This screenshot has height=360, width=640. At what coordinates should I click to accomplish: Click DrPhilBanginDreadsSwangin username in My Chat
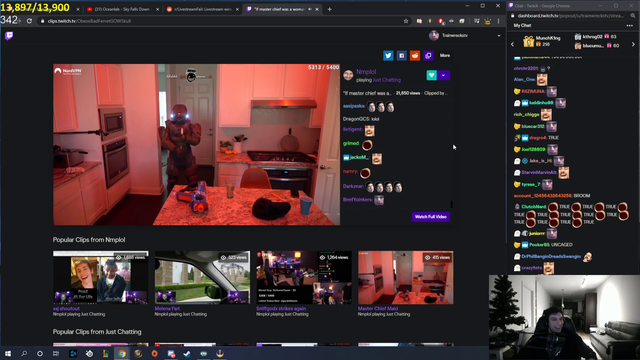pyautogui.click(x=551, y=256)
